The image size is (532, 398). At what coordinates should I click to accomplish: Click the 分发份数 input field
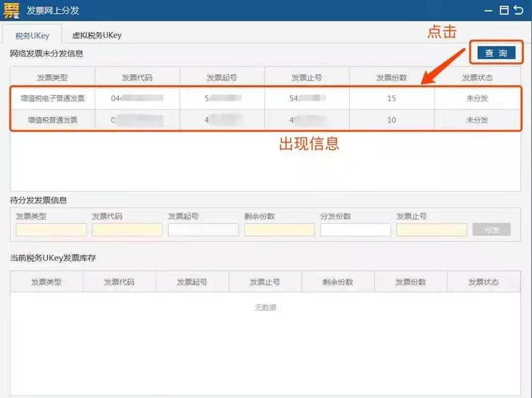click(x=355, y=230)
